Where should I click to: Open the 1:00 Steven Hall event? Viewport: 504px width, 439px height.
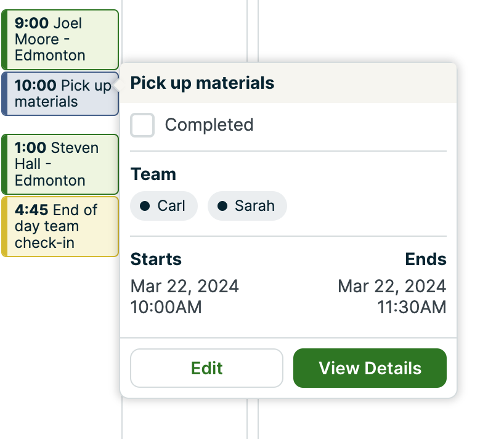click(x=60, y=164)
